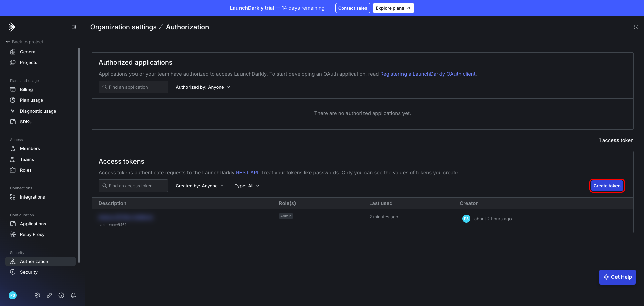
Task: Click the PS creator avatar in the token row
Action: (x=466, y=219)
